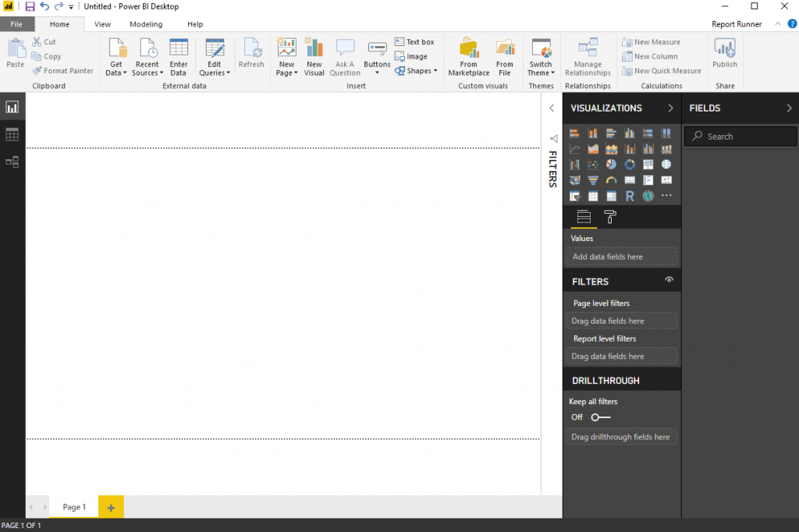Open the Edit Queries dropdown
Screen dimensions: 799x532
click(215, 58)
